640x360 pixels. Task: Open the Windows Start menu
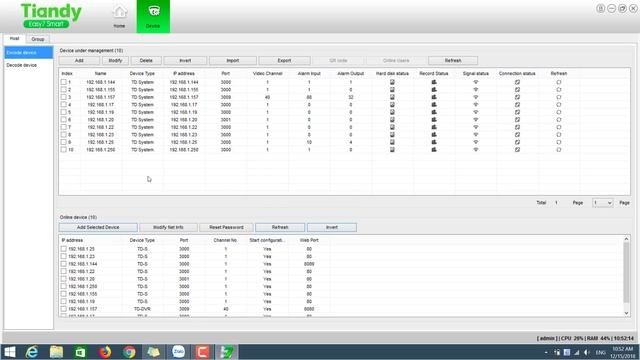pos(9,352)
